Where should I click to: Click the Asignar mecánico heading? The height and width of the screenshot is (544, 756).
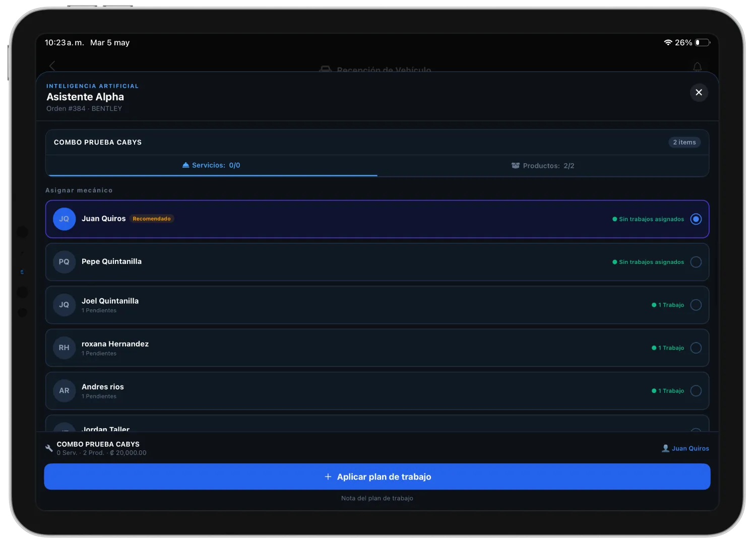click(x=79, y=190)
